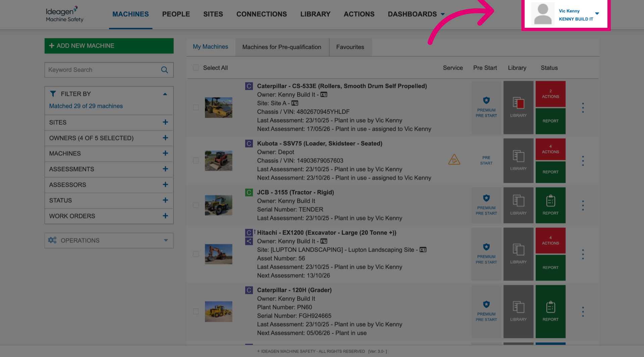Open Report for Caterpillar CS-533E

point(550,121)
